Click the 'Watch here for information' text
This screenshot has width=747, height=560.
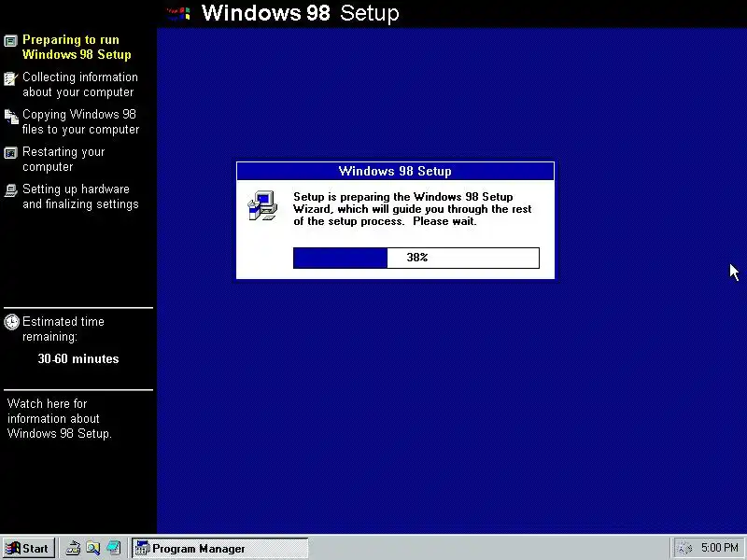pos(60,418)
